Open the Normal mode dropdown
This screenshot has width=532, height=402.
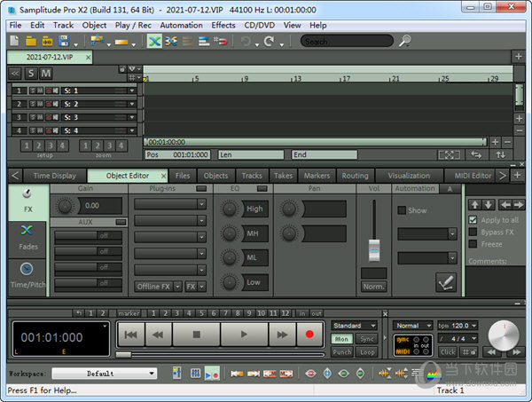[x=413, y=326]
